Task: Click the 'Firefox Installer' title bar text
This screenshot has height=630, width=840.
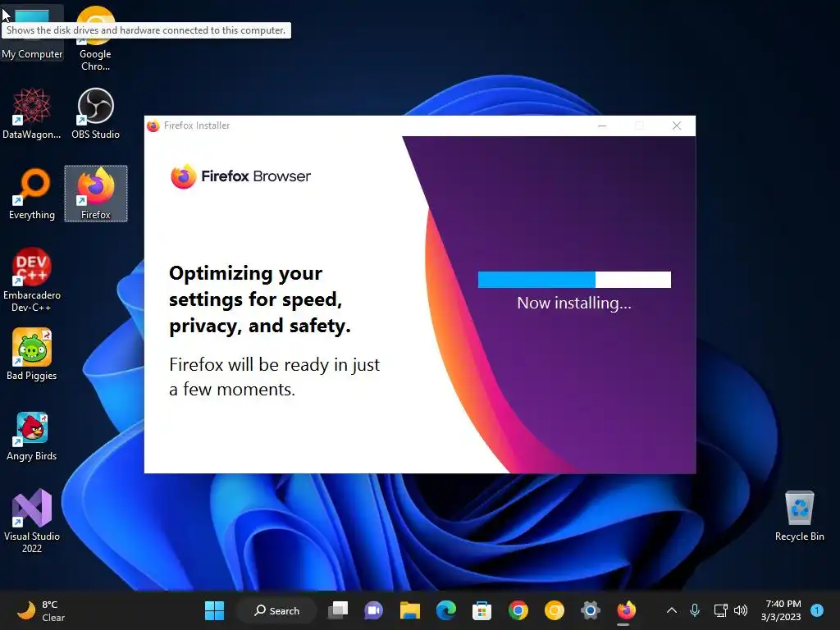Action: (x=197, y=126)
